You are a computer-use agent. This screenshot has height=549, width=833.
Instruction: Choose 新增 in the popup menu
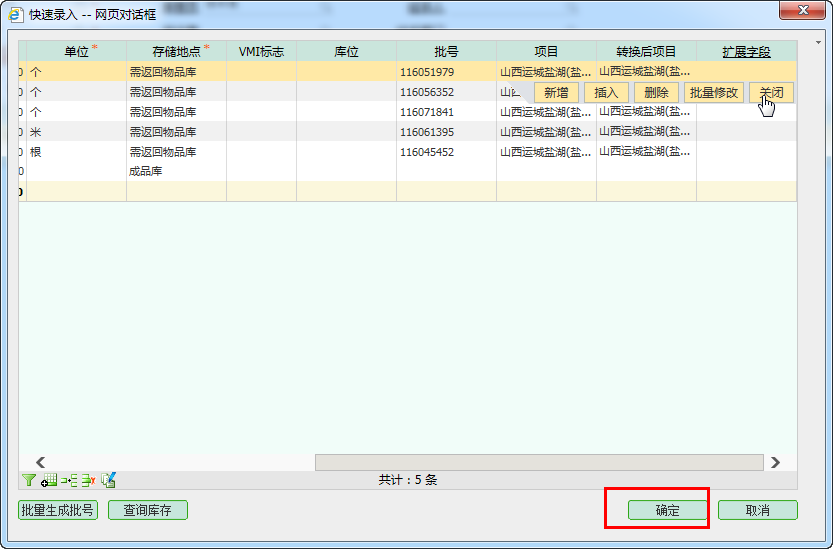[556, 92]
